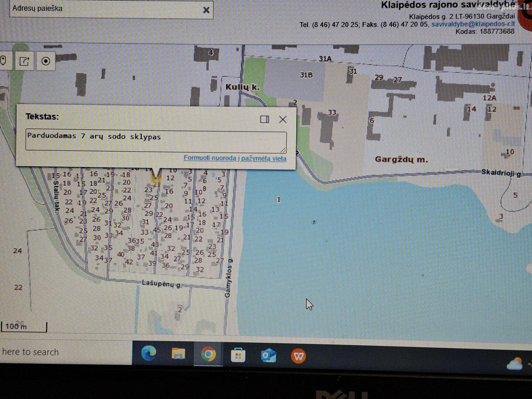Open Microsoft Store from the taskbar
532x399 pixels.
tap(238, 355)
